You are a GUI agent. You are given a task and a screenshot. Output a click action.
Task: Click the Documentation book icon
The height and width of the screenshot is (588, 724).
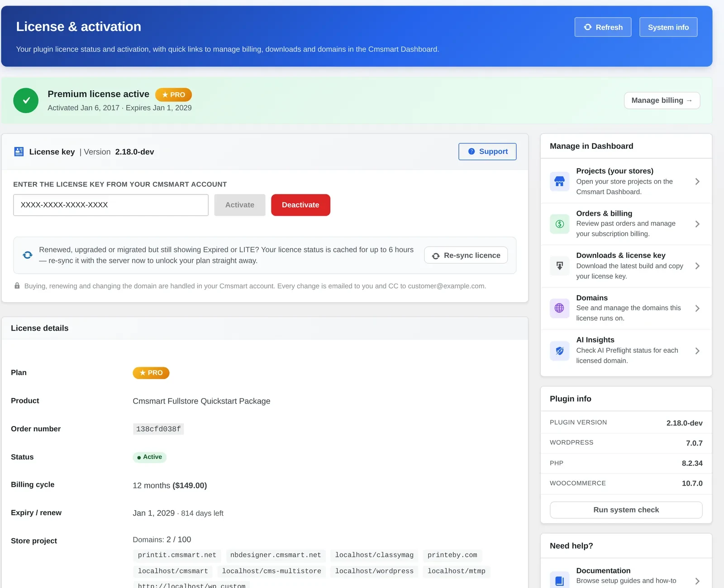click(560, 580)
